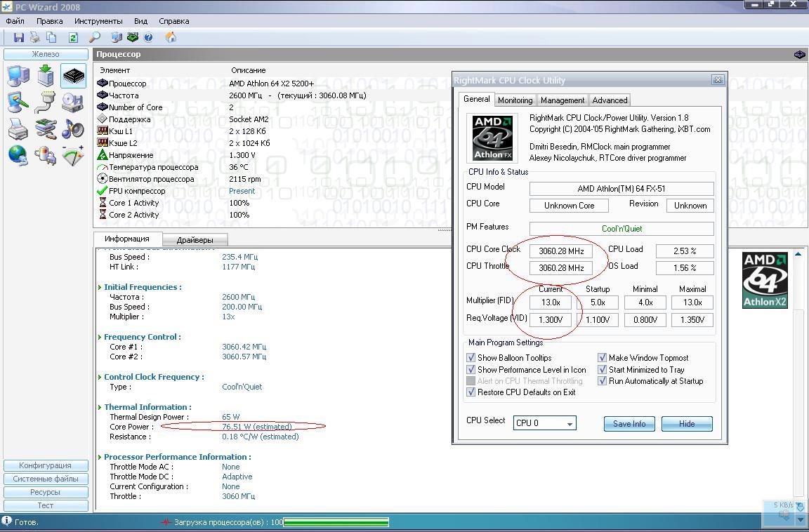Open the CPU Select dropdown
Screen dimensions: 809x532
coord(545,423)
